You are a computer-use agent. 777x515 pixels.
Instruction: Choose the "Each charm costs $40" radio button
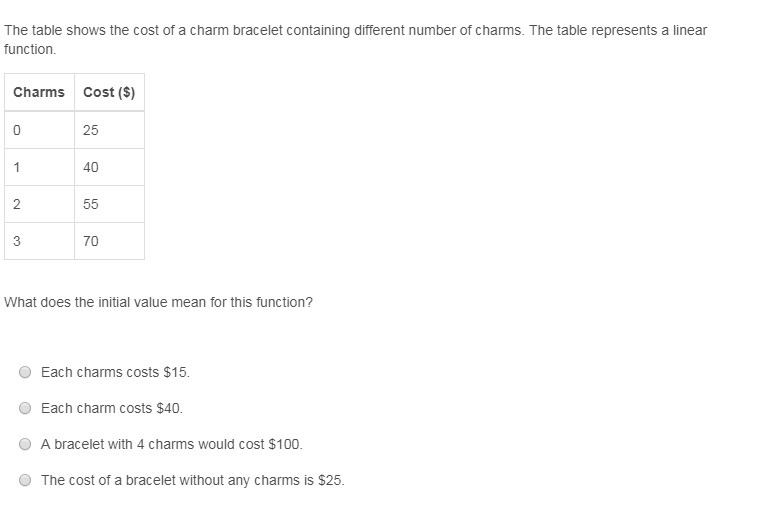click(25, 408)
